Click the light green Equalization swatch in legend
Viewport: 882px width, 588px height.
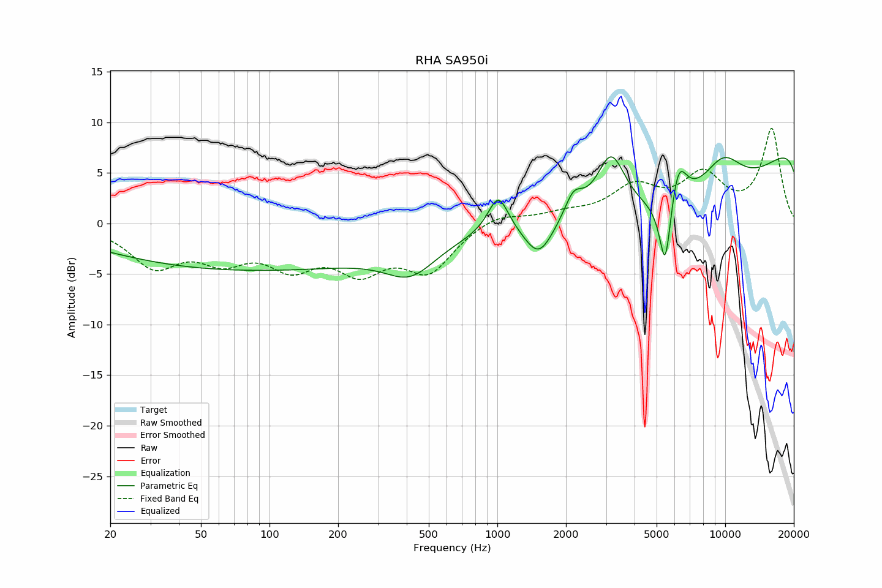(126, 473)
